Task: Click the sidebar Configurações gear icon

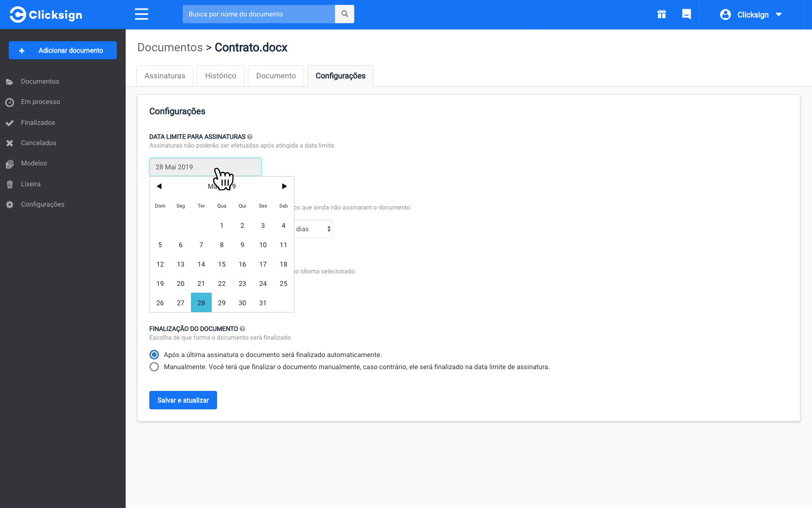Action: pyautogui.click(x=10, y=205)
